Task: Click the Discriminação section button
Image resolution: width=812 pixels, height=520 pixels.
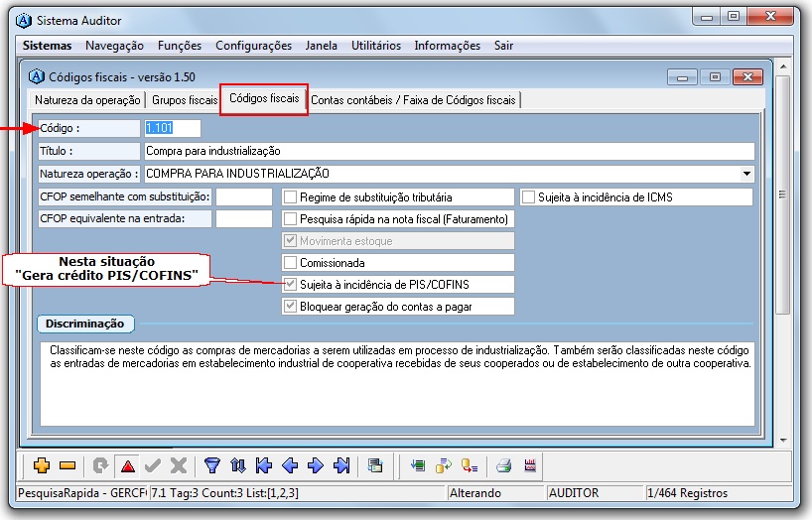Action: click(x=85, y=324)
